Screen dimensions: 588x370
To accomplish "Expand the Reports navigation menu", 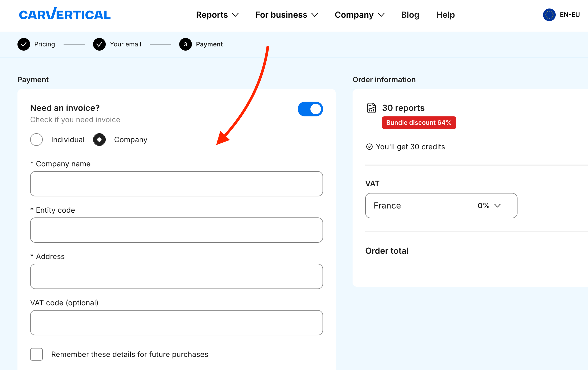I will pyautogui.click(x=217, y=15).
